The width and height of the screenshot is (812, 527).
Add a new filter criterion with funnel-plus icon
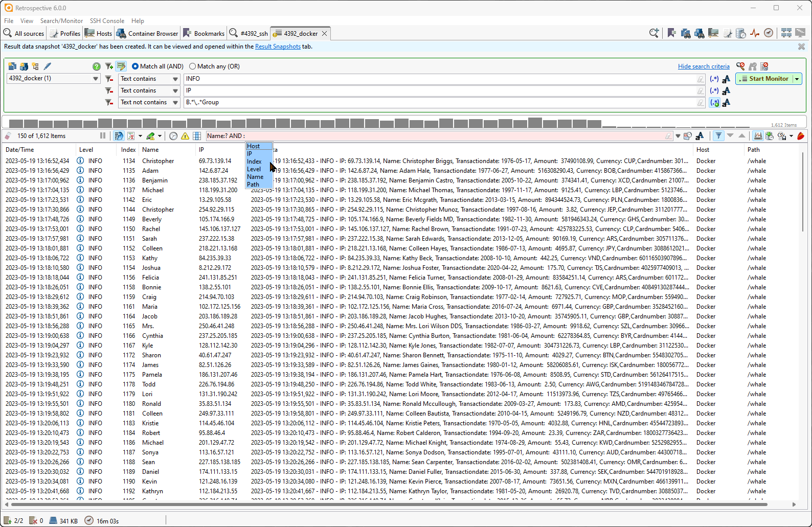click(x=109, y=66)
